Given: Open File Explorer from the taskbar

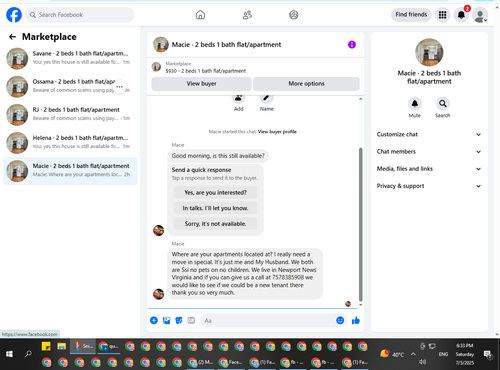Looking at the screenshot, I should point(62,346).
